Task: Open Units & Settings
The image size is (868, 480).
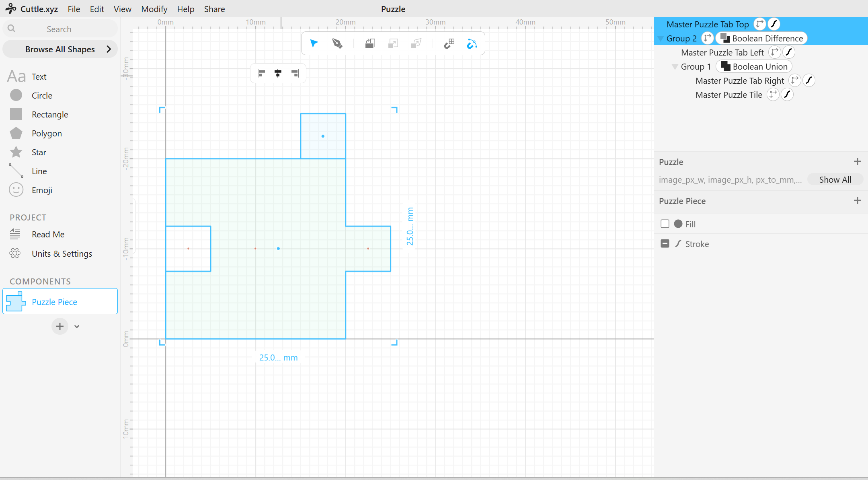Action: (x=51, y=253)
